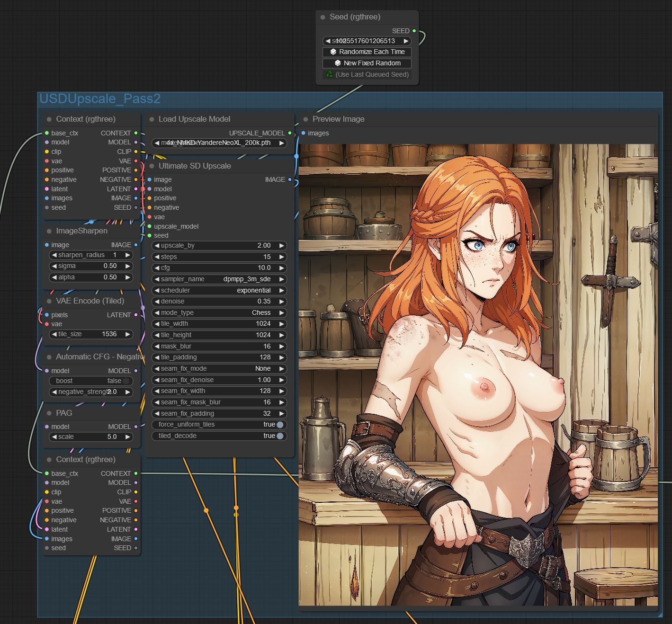Collapse the Seed (rgthree) node dot
Screen dimensions: 672x624
323,17
